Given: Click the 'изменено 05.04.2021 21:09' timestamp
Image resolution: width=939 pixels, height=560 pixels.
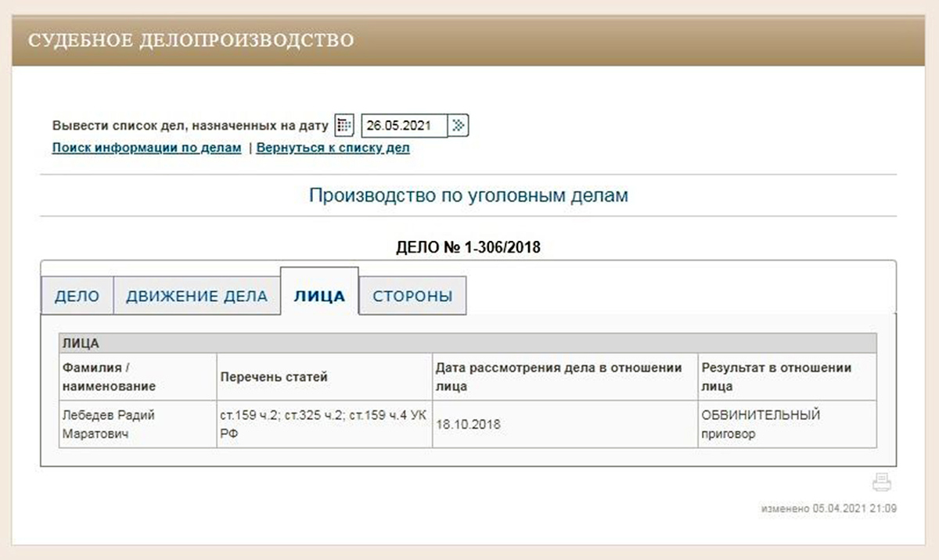Looking at the screenshot, I should click(x=829, y=508).
